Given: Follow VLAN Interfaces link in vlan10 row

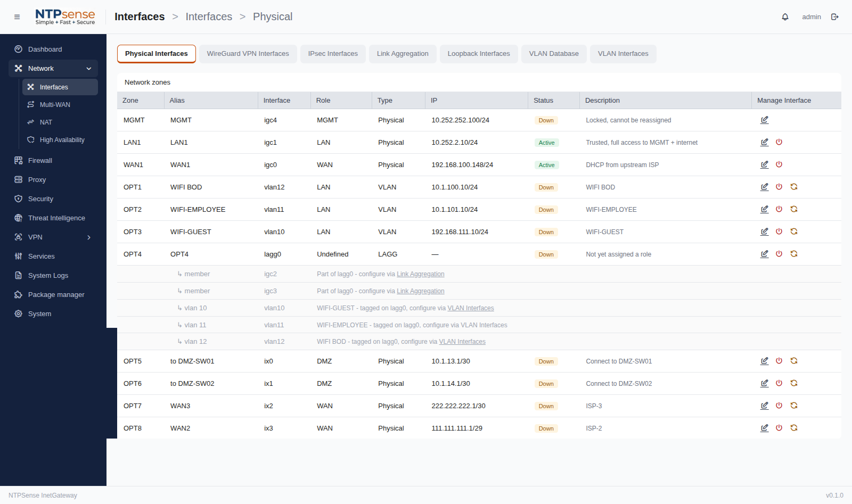Looking at the screenshot, I should [471, 308].
